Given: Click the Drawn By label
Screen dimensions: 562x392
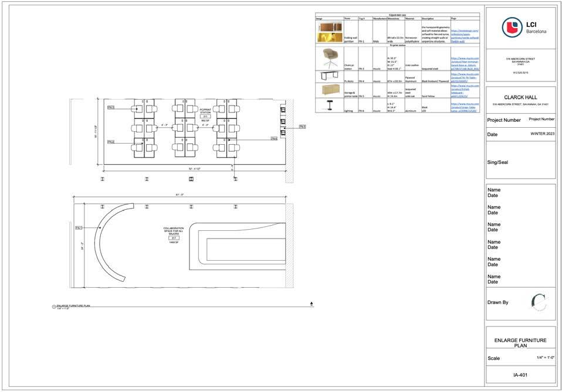Looking at the screenshot, I should pyautogui.click(x=498, y=302).
